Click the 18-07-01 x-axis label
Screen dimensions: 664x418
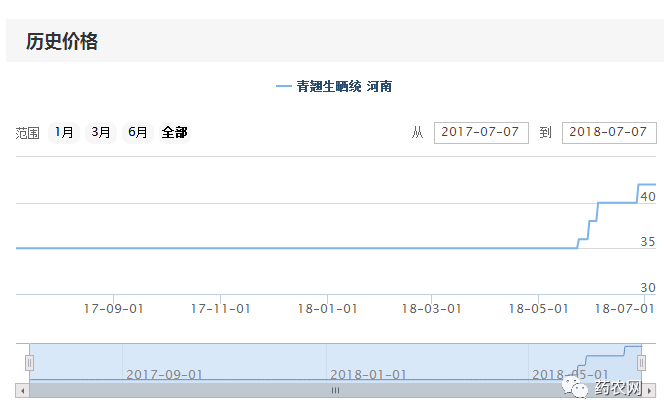(625, 309)
